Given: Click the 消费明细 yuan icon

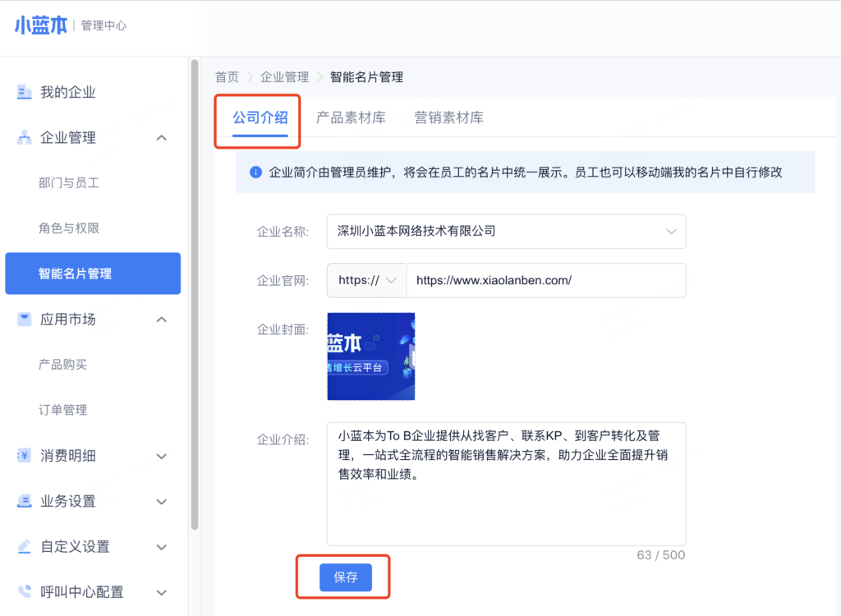Looking at the screenshot, I should point(24,456).
